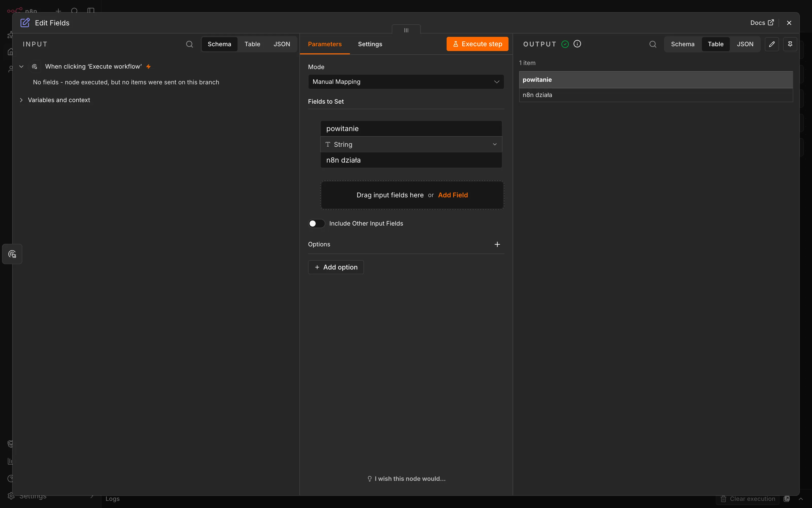Click the search icon in OUTPUT panel
This screenshot has height=508, width=812.
coord(653,44)
